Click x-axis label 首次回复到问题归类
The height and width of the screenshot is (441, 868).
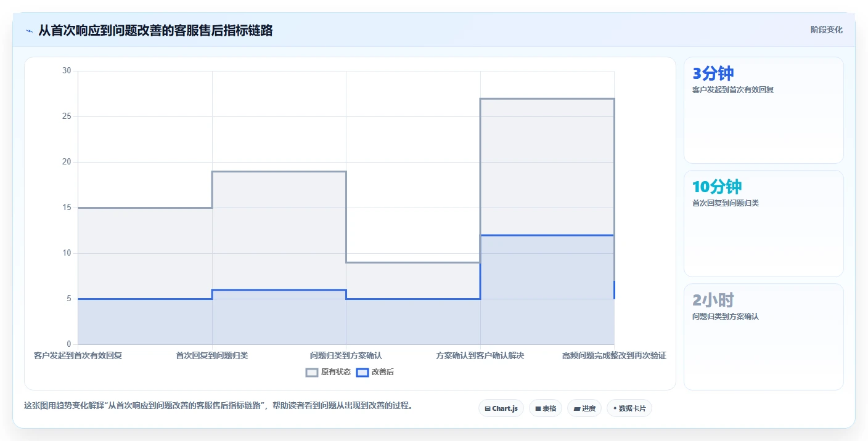pos(212,356)
